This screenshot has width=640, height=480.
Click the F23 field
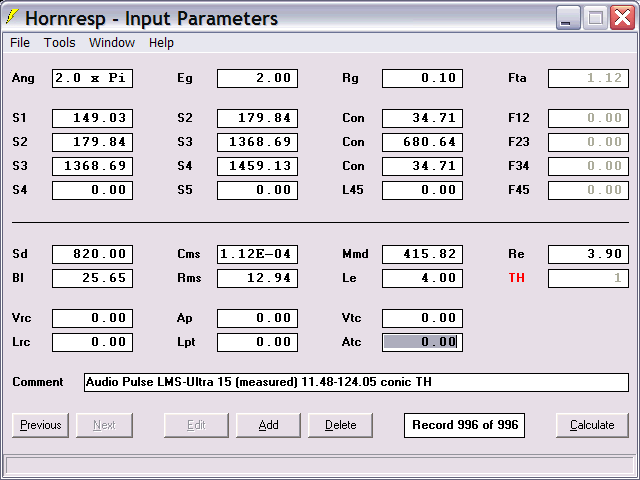[x=588, y=142]
